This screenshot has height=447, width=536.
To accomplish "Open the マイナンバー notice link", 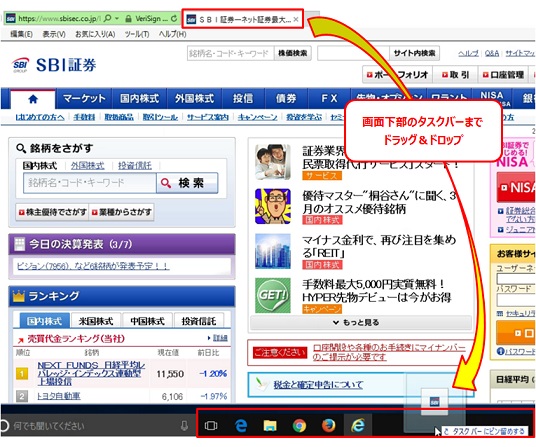I will (x=389, y=352).
